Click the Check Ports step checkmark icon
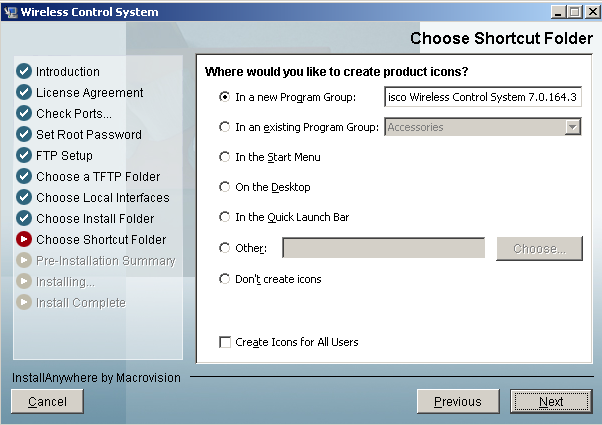Screen dimensions: 602x425 click(x=24, y=114)
